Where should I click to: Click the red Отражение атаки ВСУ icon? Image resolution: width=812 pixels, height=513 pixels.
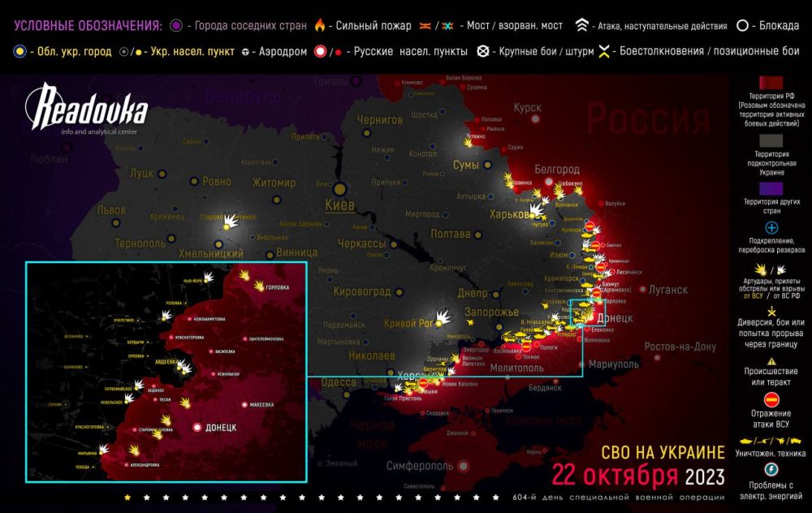click(x=772, y=399)
